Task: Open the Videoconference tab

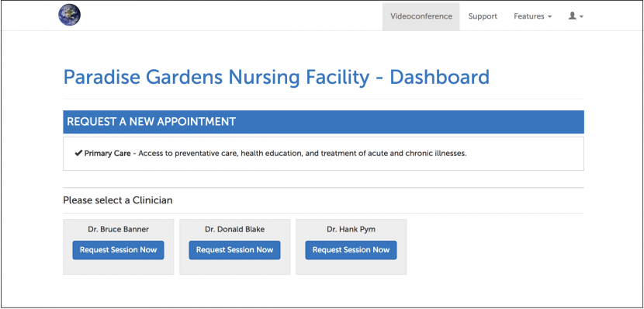Action: point(421,16)
